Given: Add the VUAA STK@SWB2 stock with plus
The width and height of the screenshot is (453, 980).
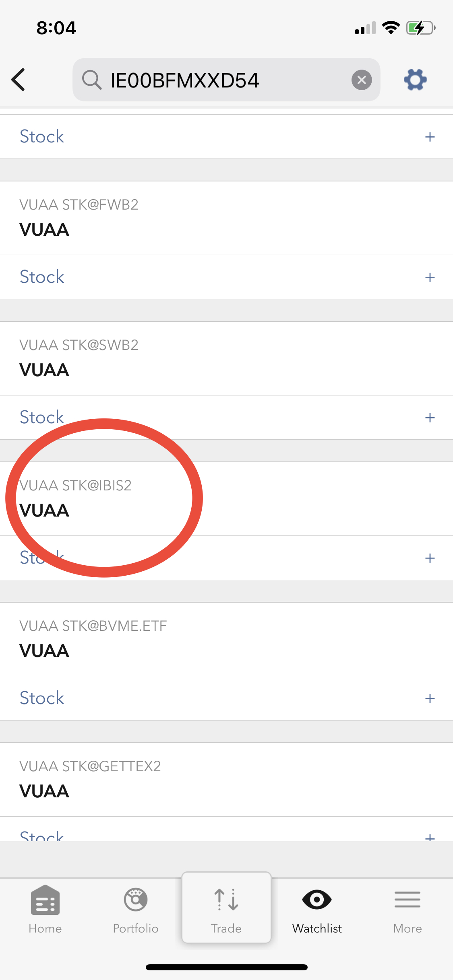Looking at the screenshot, I should pos(430,418).
